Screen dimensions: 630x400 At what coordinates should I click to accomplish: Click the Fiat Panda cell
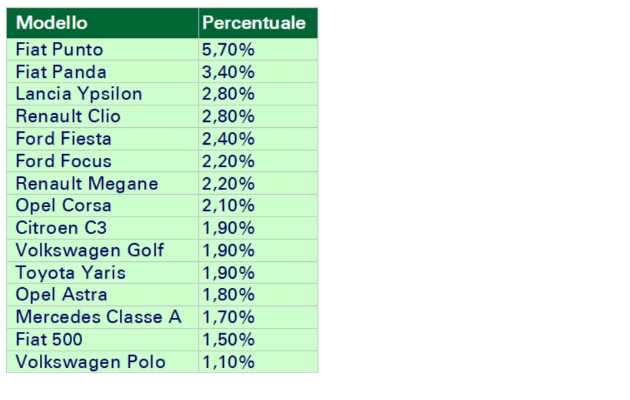101,72
